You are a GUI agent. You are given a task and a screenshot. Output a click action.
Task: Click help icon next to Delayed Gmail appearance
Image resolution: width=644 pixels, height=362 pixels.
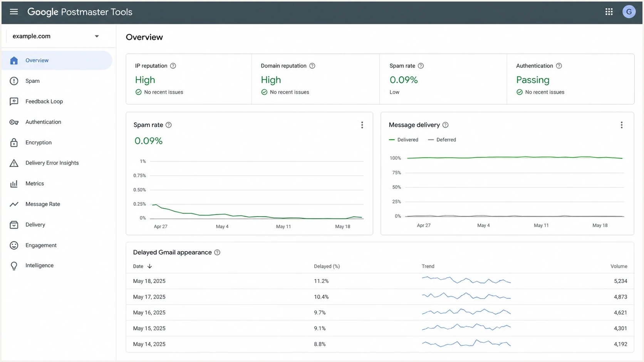[x=217, y=252]
